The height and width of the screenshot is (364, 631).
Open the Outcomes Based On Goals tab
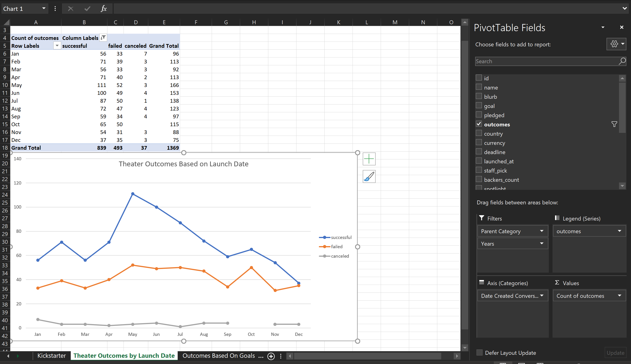(219, 355)
